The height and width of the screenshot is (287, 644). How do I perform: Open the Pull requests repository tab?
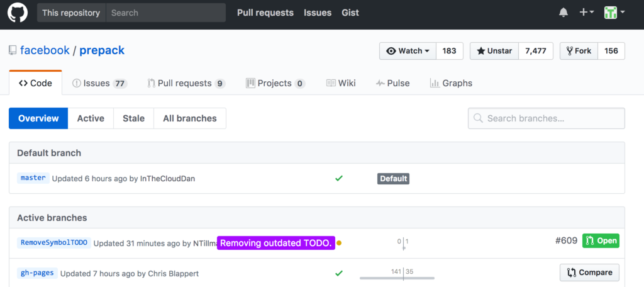click(x=186, y=84)
